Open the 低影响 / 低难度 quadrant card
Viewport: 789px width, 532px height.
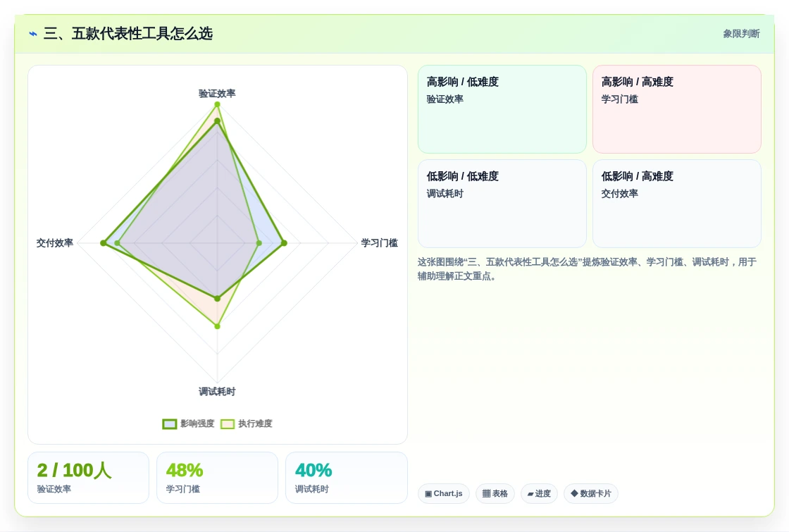click(x=502, y=204)
